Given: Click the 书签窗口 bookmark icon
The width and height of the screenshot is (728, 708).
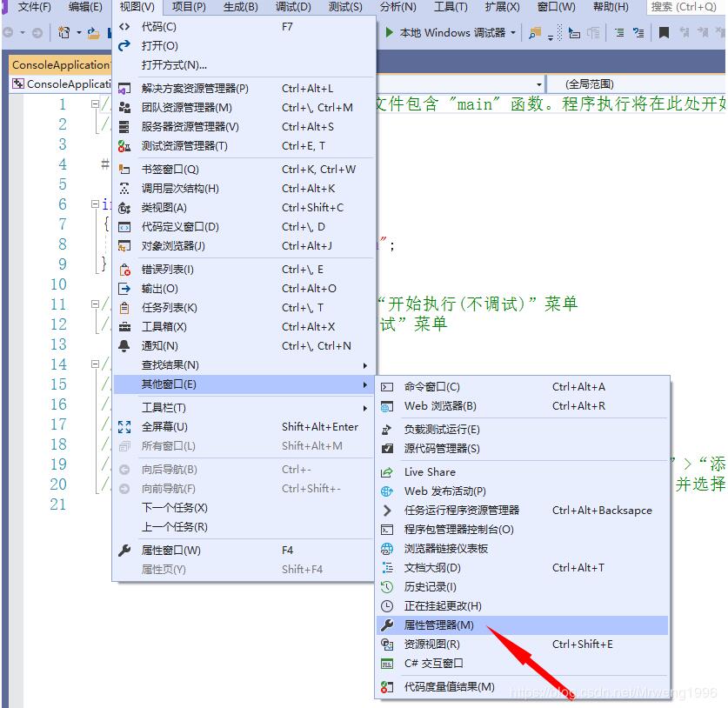Looking at the screenshot, I should pyautogui.click(x=124, y=170).
